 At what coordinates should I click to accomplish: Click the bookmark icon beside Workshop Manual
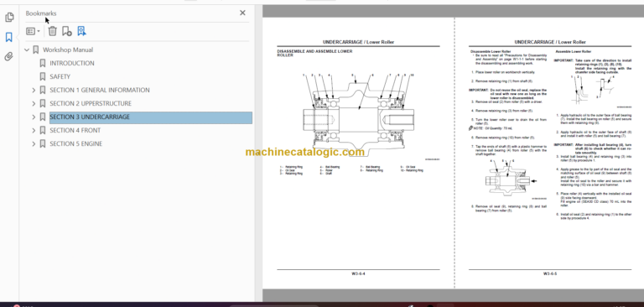click(36, 49)
